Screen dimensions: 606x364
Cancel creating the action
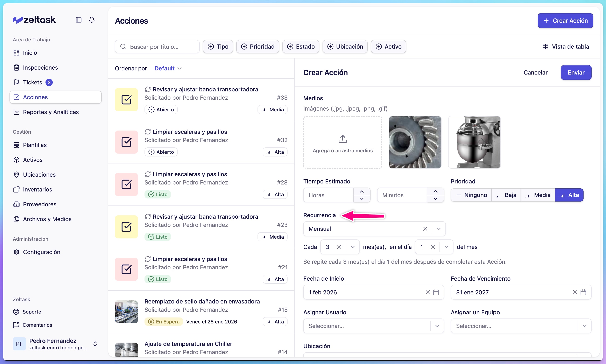tap(535, 72)
